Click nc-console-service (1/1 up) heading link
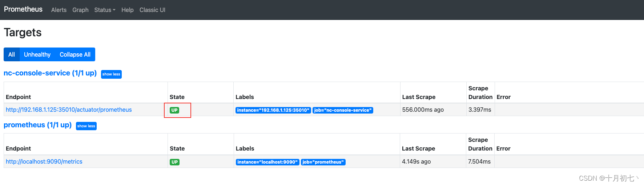The width and height of the screenshot is (644, 185). tap(50, 73)
